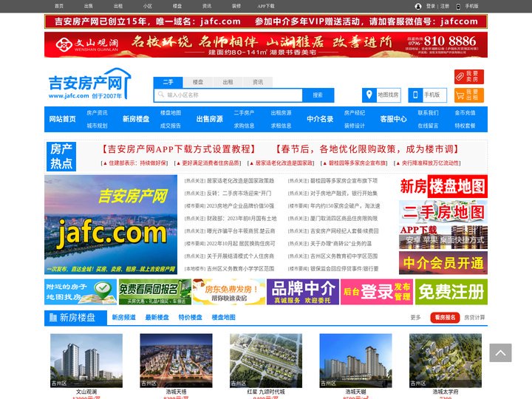Click 楼盘地图 in the blue navigation bar

point(171,112)
